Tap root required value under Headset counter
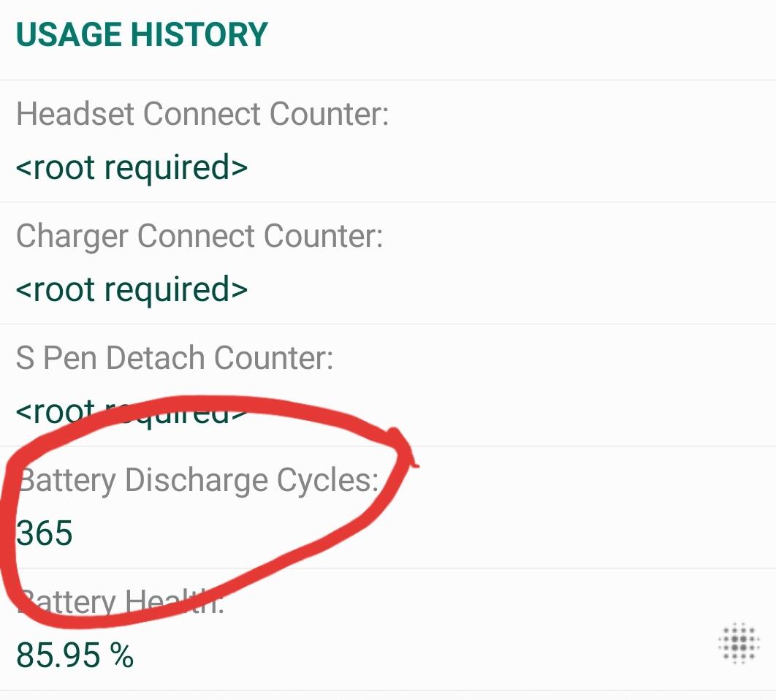776x700 pixels. point(132,168)
